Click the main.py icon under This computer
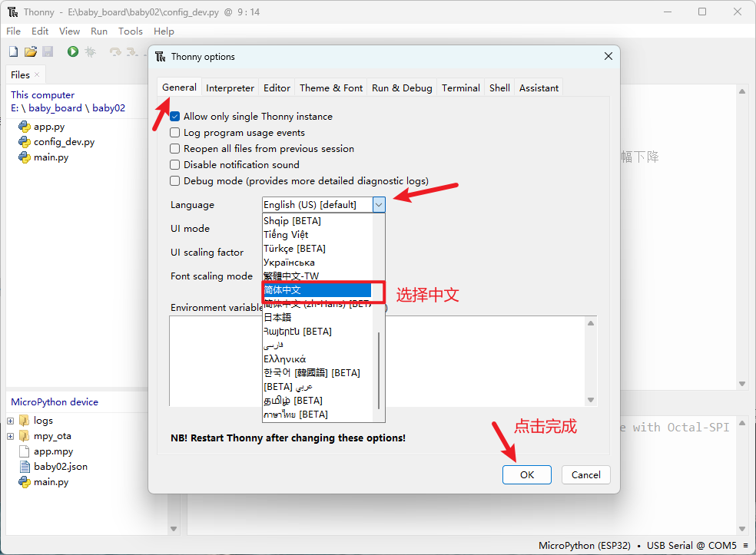756x555 pixels. (24, 157)
